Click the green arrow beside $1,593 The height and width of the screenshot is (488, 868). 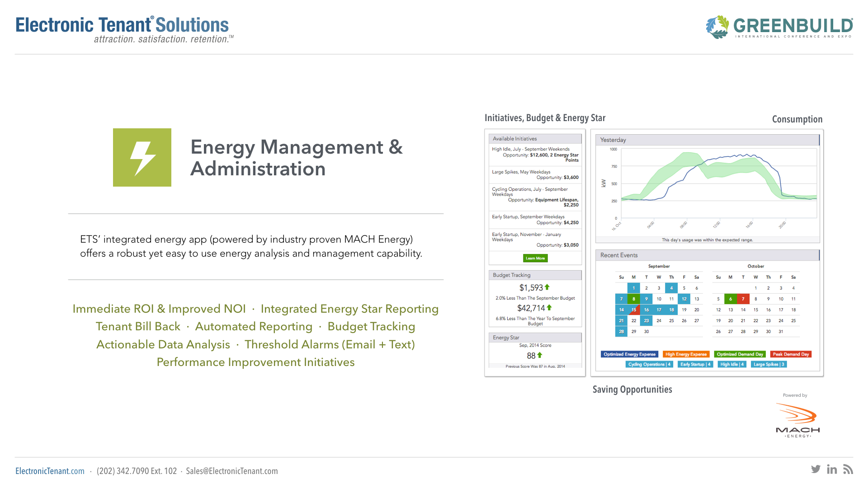(547, 287)
